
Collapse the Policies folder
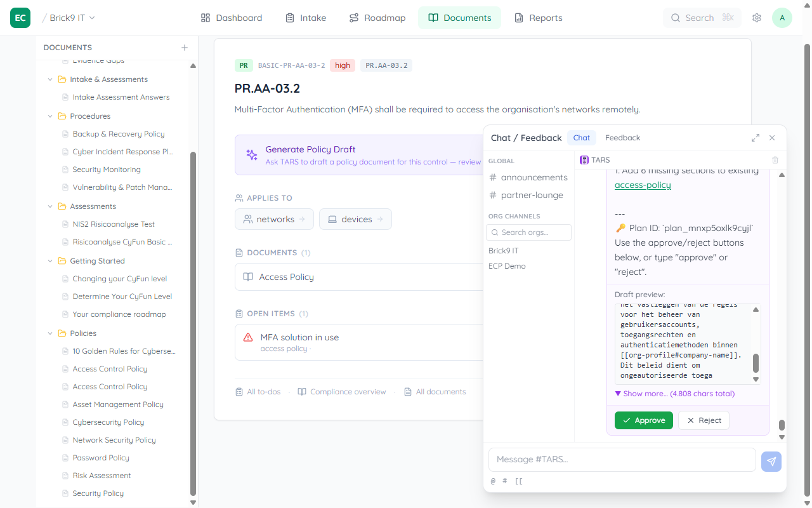51,333
